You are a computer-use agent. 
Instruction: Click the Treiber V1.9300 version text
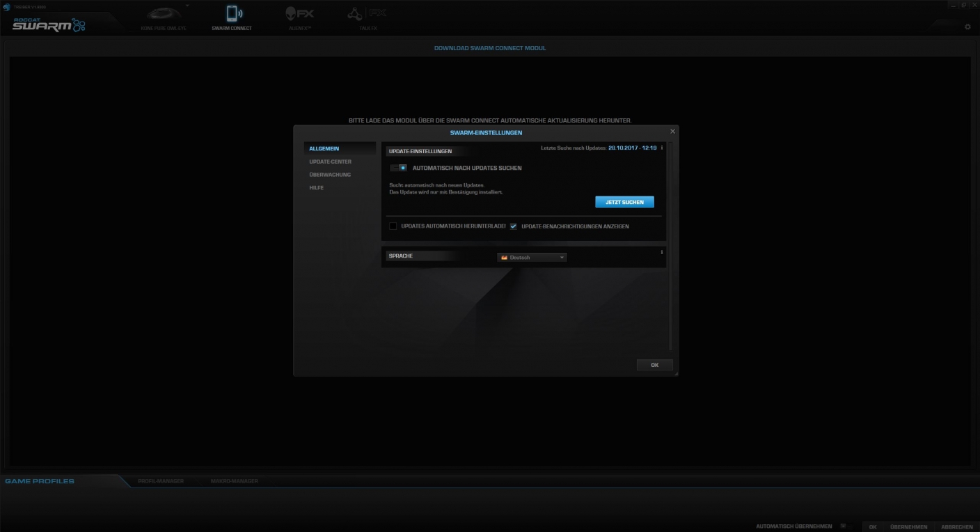[x=30, y=6]
